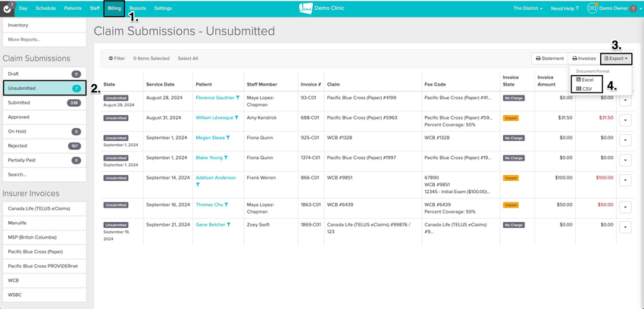Open row actions dropdown for William Lévesque

pyautogui.click(x=625, y=120)
